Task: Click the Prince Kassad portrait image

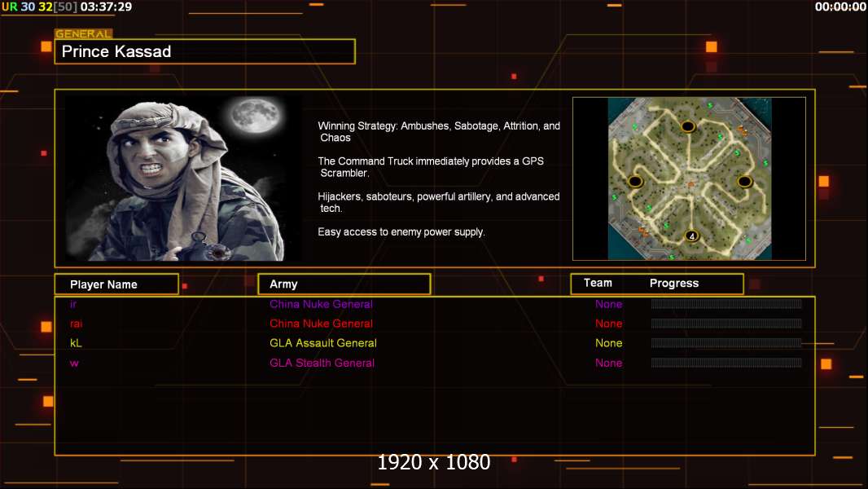Action: tap(183, 178)
